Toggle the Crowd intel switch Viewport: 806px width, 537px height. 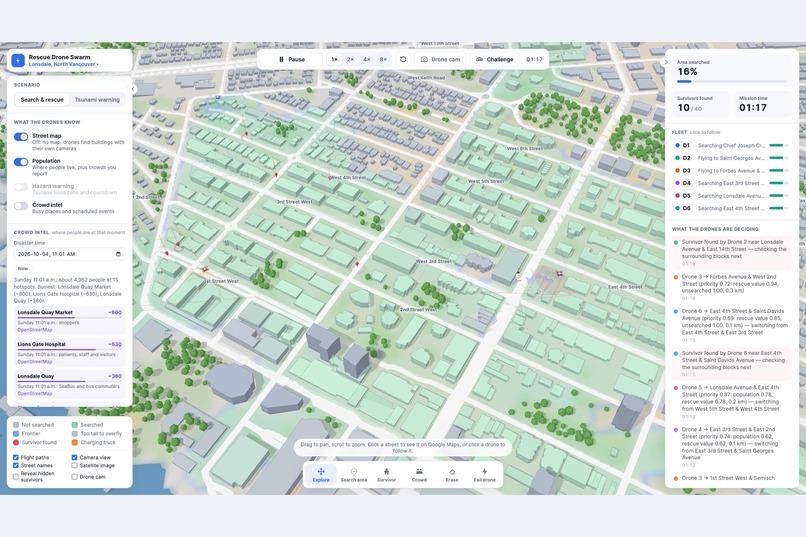pyautogui.click(x=21, y=206)
